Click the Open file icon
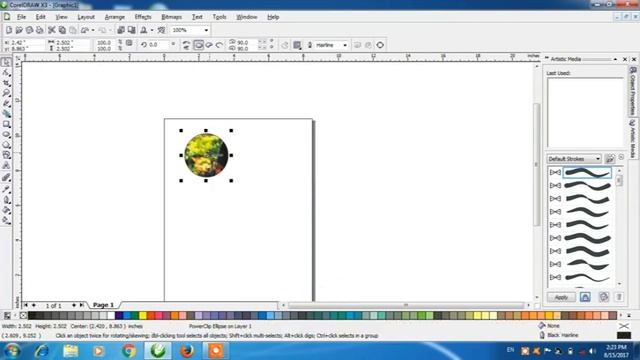640x360 pixels. tap(19, 30)
